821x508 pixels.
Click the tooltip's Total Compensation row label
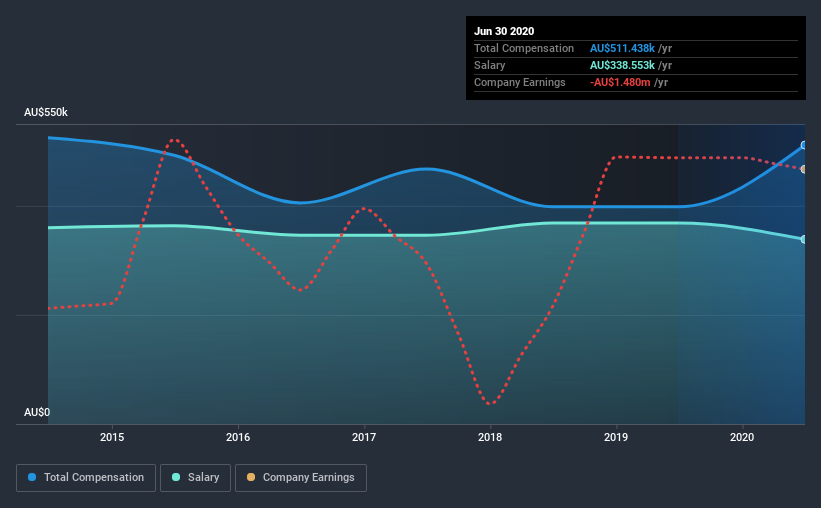[x=524, y=48]
